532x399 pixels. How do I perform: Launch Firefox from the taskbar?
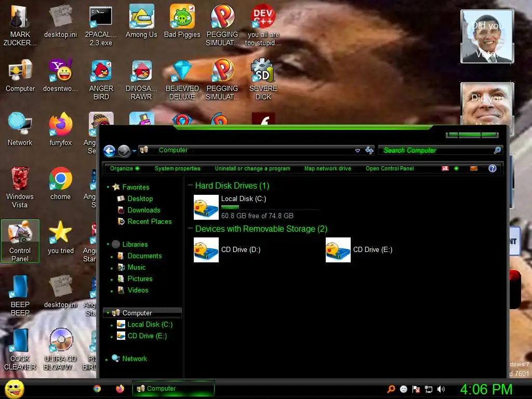point(120,389)
